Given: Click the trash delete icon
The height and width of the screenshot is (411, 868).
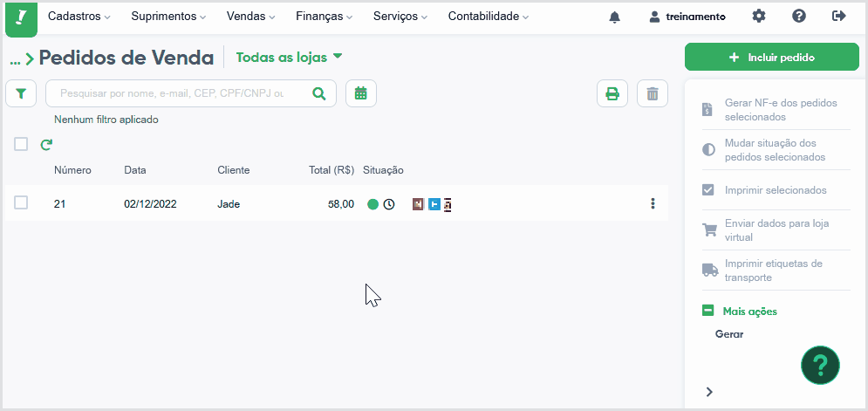Looking at the screenshot, I should coord(653,93).
